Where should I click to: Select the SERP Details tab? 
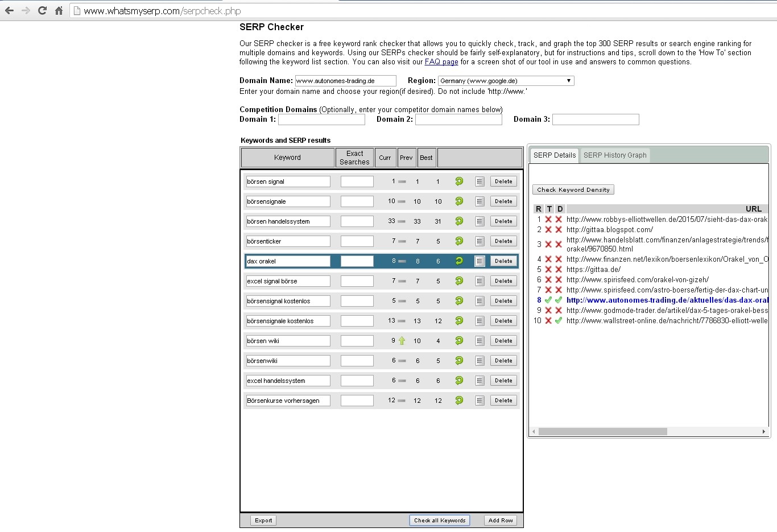click(x=555, y=155)
